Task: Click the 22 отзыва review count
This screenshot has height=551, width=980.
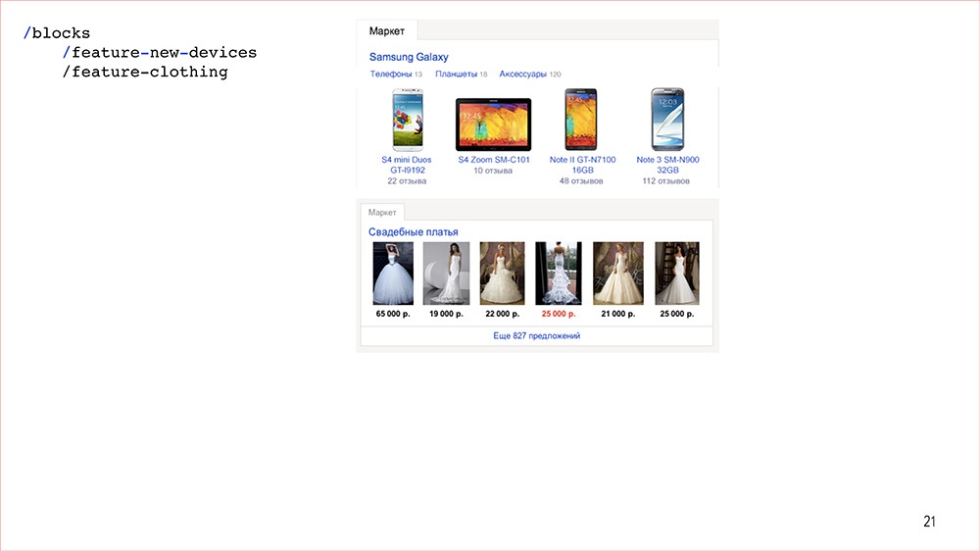Action: [x=407, y=180]
